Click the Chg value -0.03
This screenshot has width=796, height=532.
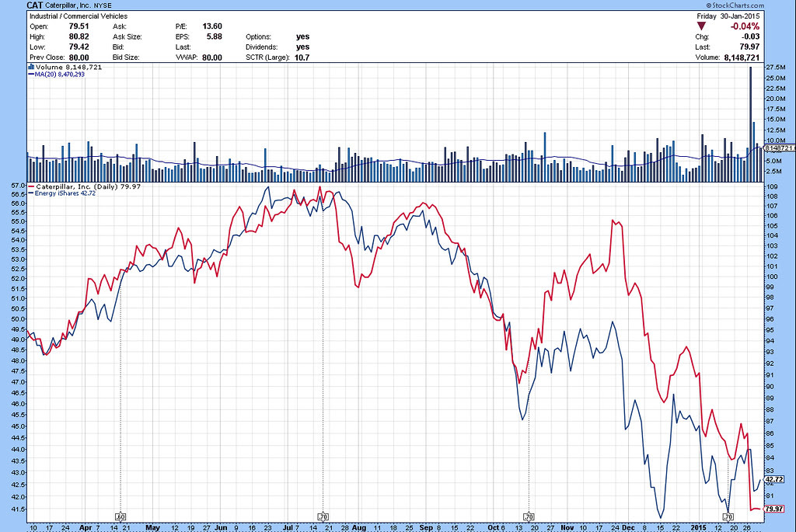(x=750, y=37)
